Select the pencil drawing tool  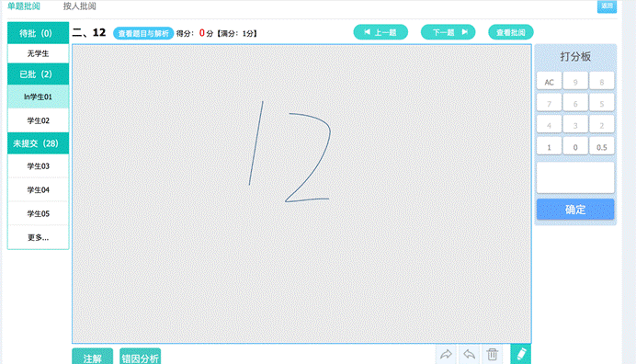[x=521, y=354]
